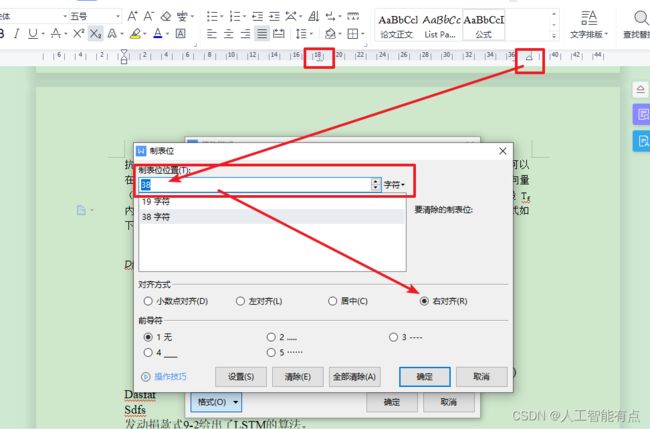The height and width of the screenshot is (429, 650).
Task: Open the 字符 unit dropdown in tab dialog
Action: click(x=394, y=185)
